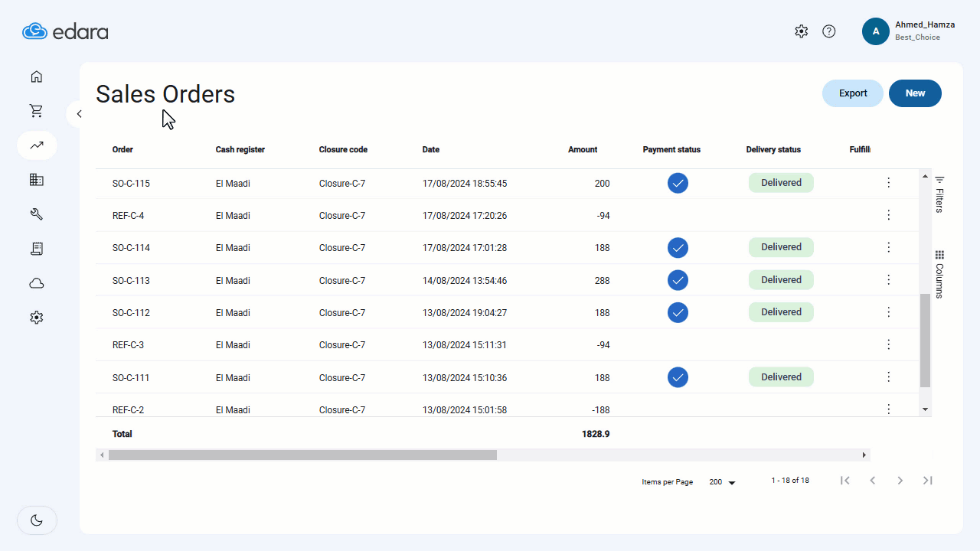The width and height of the screenshot is (980, 551).
Task: Open row actions menu for SO-C-112
Action: (889, 312)
